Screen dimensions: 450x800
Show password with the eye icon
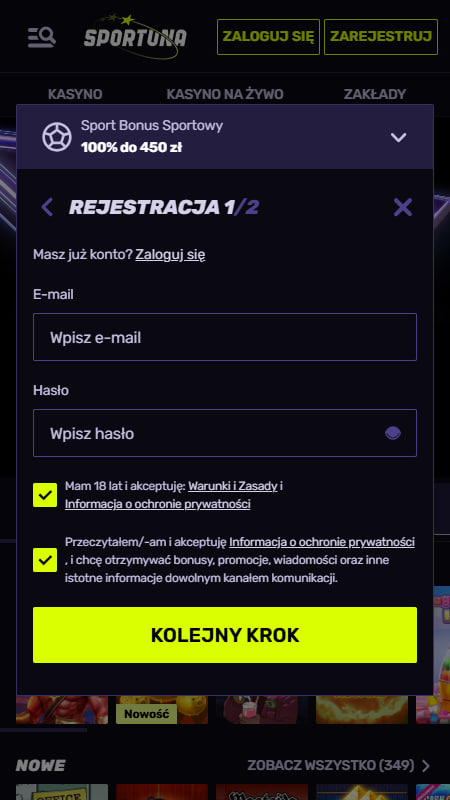click(x=393, y=433)
